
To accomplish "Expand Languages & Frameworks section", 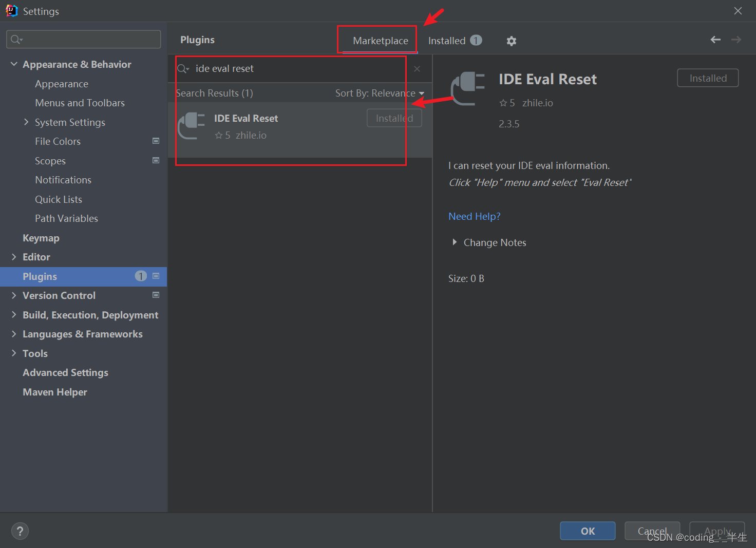I will pos(14,334).
